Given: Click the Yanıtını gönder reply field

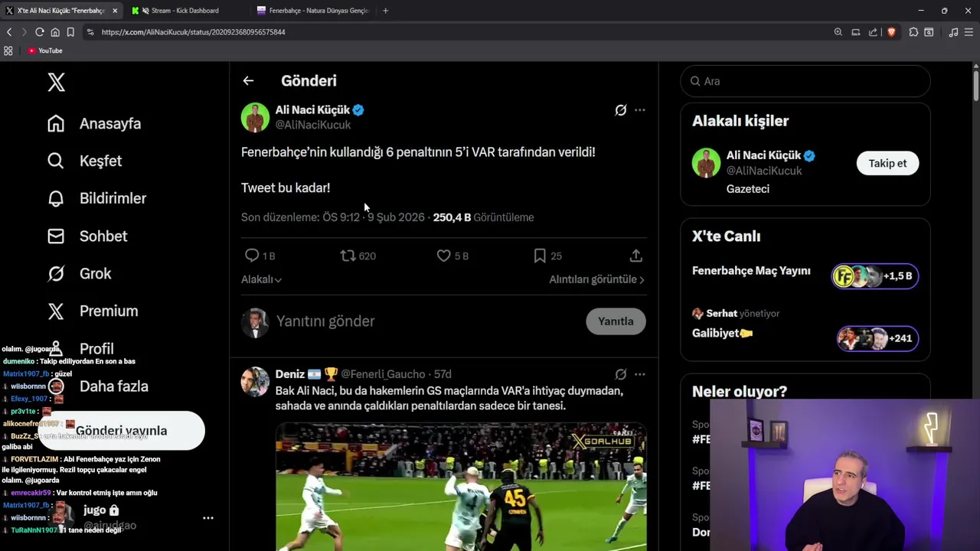Looking at the screenshot, I should pyautogui.click(x=425, y=321).
